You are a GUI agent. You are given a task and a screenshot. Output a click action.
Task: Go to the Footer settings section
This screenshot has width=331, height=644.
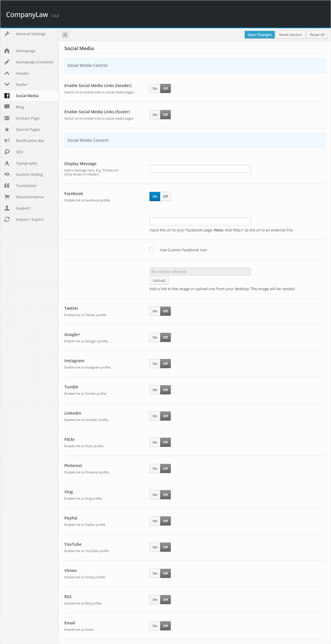[x=22, y=84]
